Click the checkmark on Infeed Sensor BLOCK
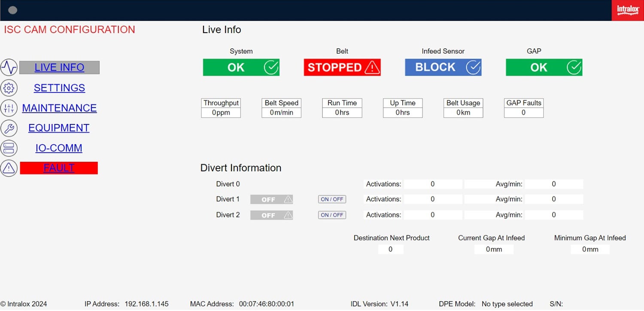This screenshot has height=311, width=644. pos(474,67)
